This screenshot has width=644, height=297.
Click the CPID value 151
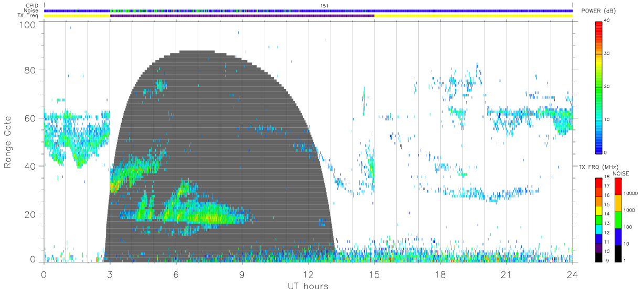pos(326,6)
